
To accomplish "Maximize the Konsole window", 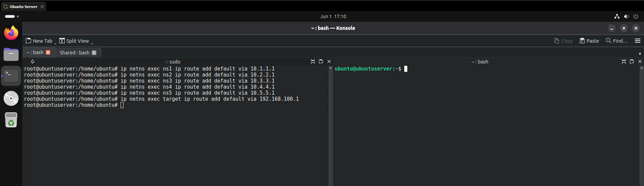I will coord(624,28).
